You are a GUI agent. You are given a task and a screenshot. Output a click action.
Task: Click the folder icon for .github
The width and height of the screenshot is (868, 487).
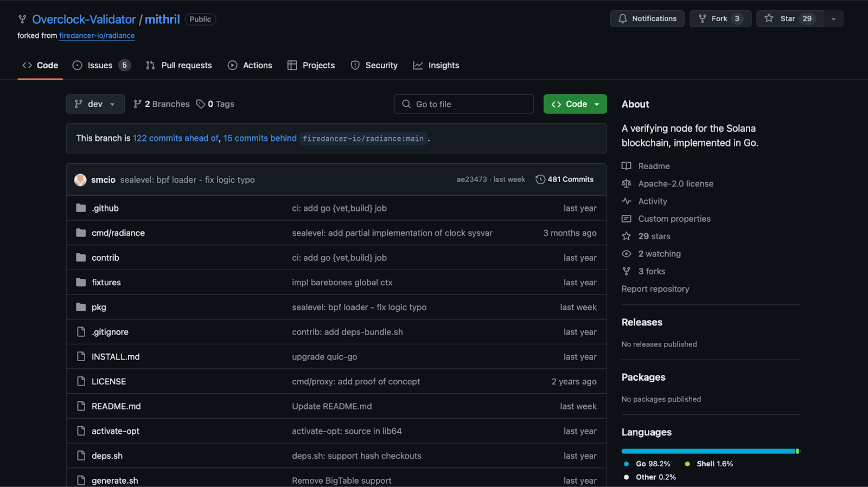81,208
